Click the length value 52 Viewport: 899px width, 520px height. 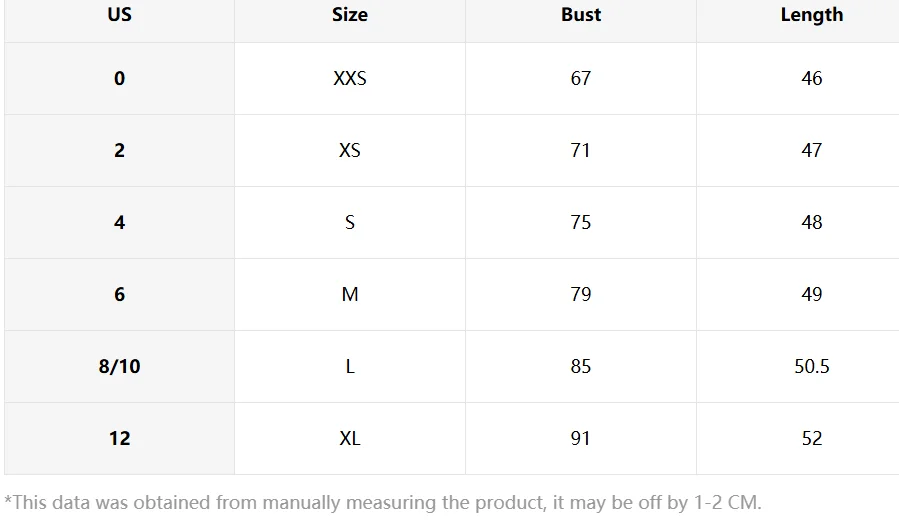[x=812, y=438]
